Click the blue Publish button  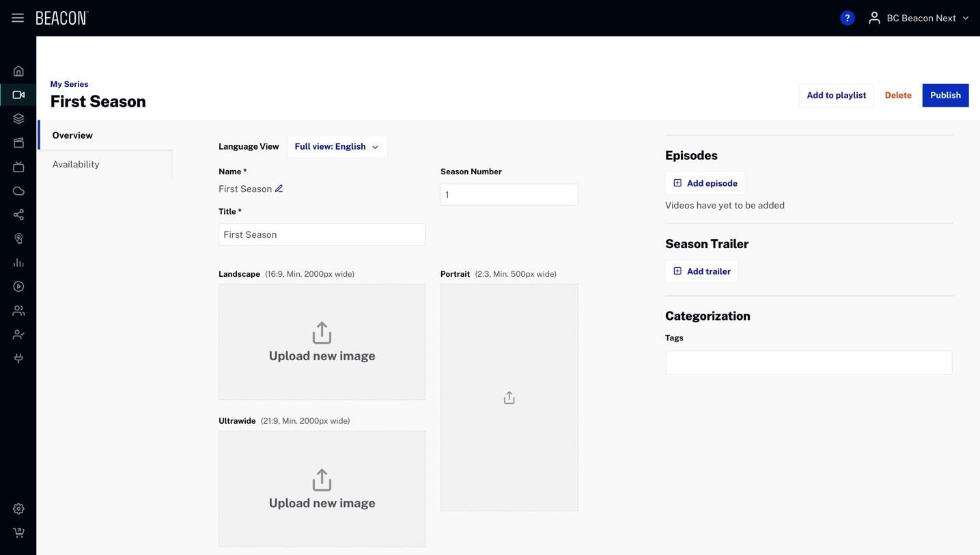pyautogui.click(x=945, y=96)
